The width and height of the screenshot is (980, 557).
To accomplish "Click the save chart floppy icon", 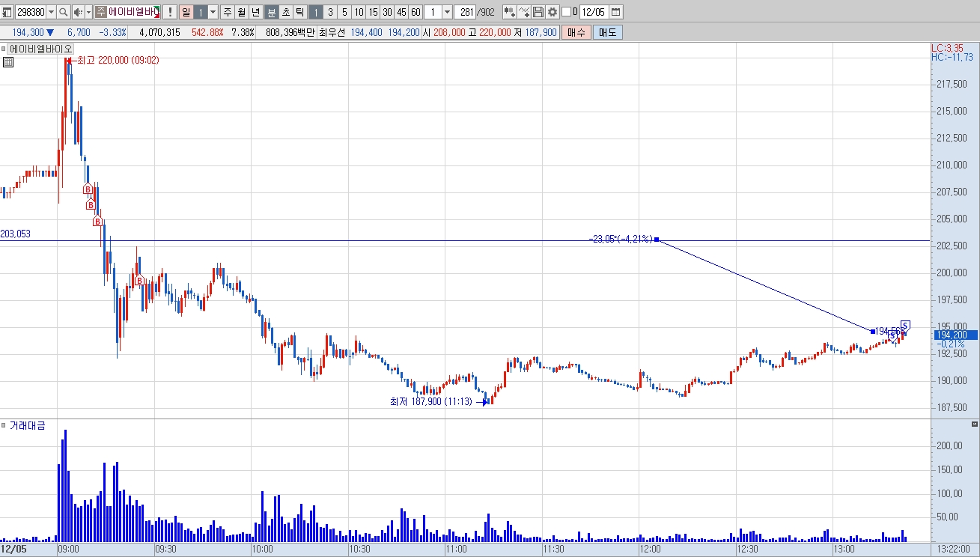I will pyautogui.click(x=538, y=12).
